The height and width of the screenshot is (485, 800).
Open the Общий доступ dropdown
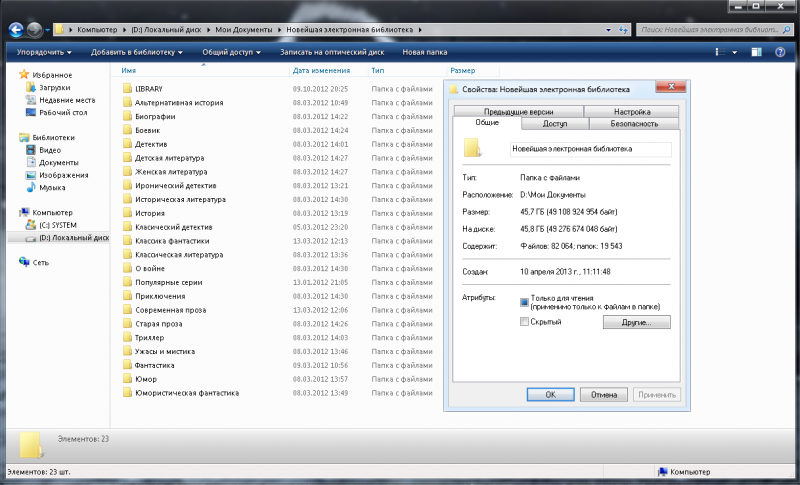231,52
